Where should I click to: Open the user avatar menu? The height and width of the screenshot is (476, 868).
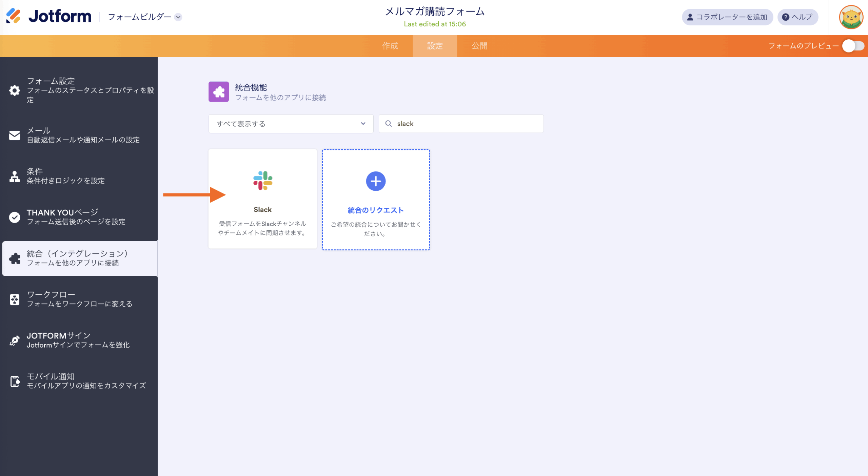click(x=851, y=17)
